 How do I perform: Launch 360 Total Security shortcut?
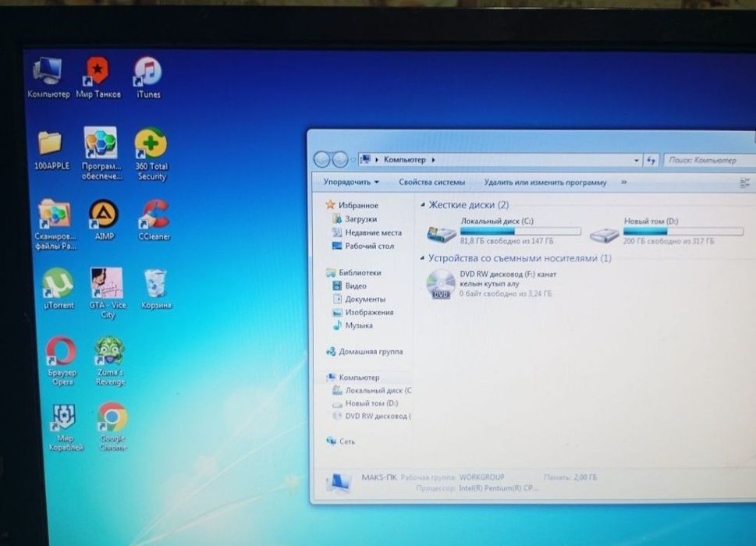151,154
